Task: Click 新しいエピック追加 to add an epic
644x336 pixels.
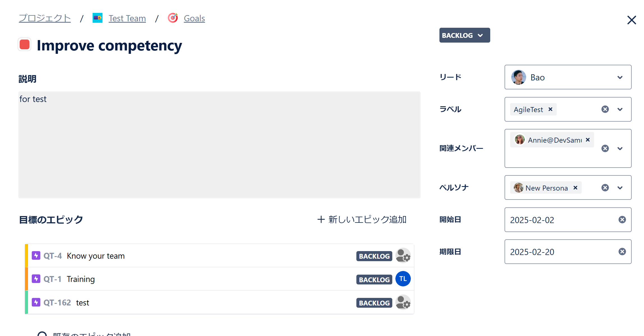Action: tap(362, 219)
